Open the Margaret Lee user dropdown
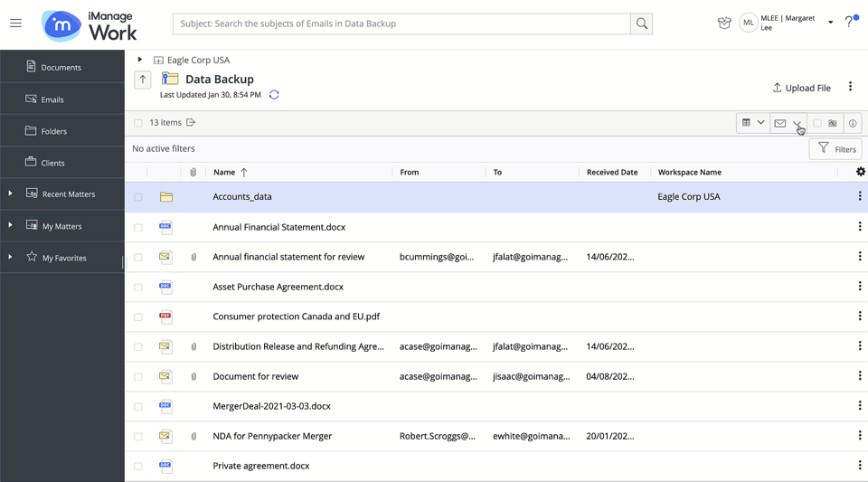Screen dimensions: 868x482 point(830,23)
